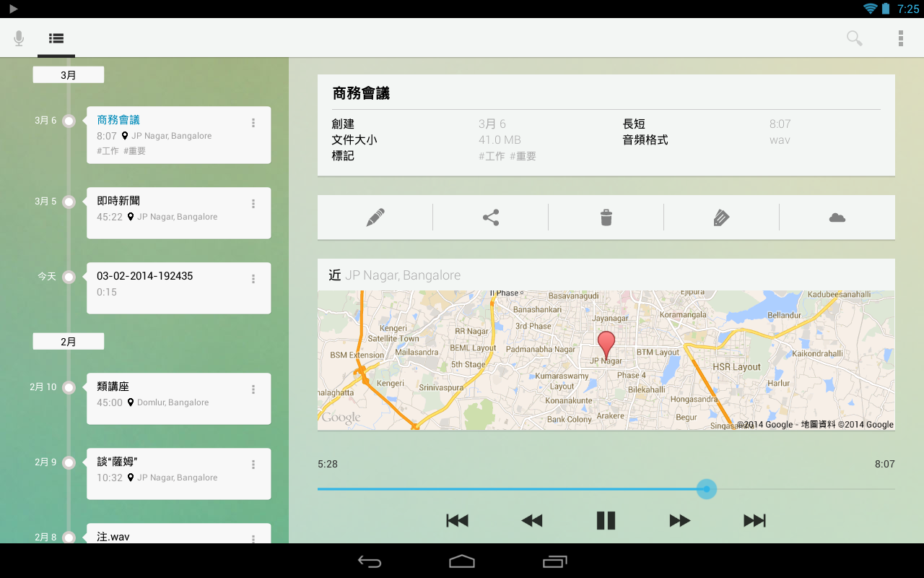Click the #工作 tag in details panel
Viewport: 924px width, 578px height.
point(492,156)
